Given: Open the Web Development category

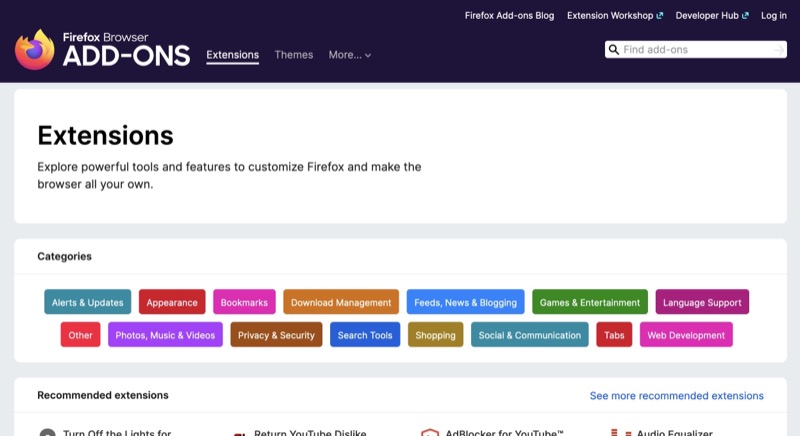Looking at the screenshot, I should point(686,335).
